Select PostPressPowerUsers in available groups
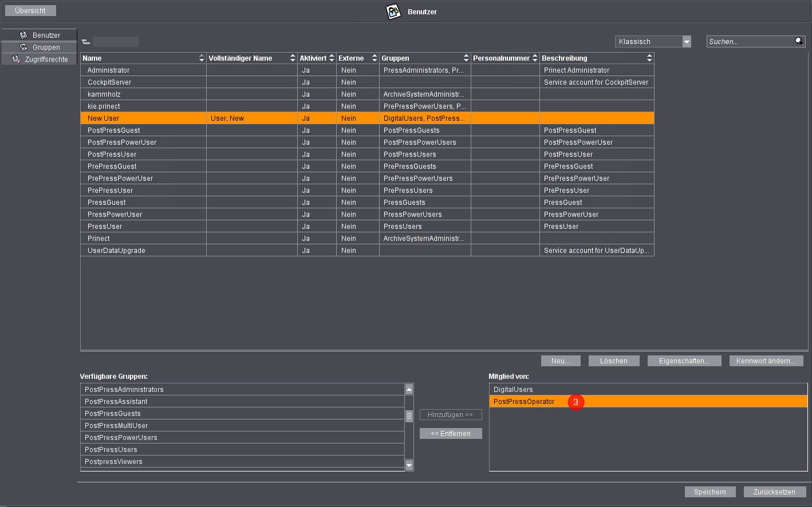 pyautogui.click(x=242, y=437)
